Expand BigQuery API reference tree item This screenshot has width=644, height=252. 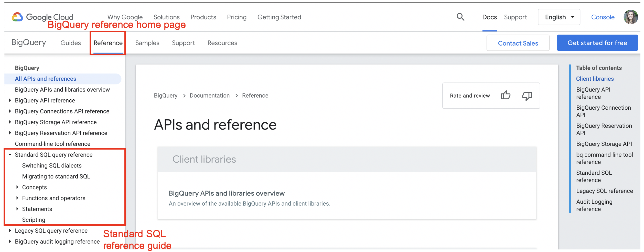tap(10, 100)
